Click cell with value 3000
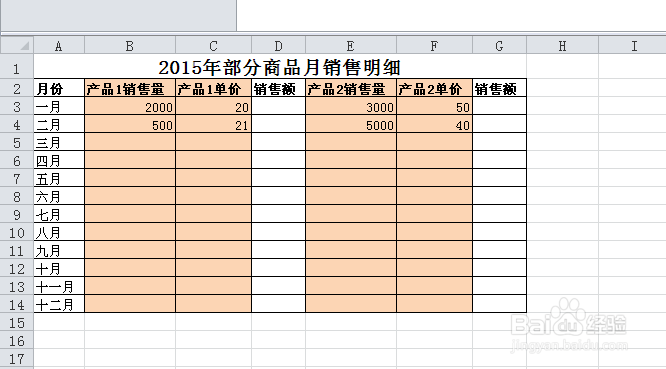The width and height of the screenshot is (666, 369). tap(351, 106)
